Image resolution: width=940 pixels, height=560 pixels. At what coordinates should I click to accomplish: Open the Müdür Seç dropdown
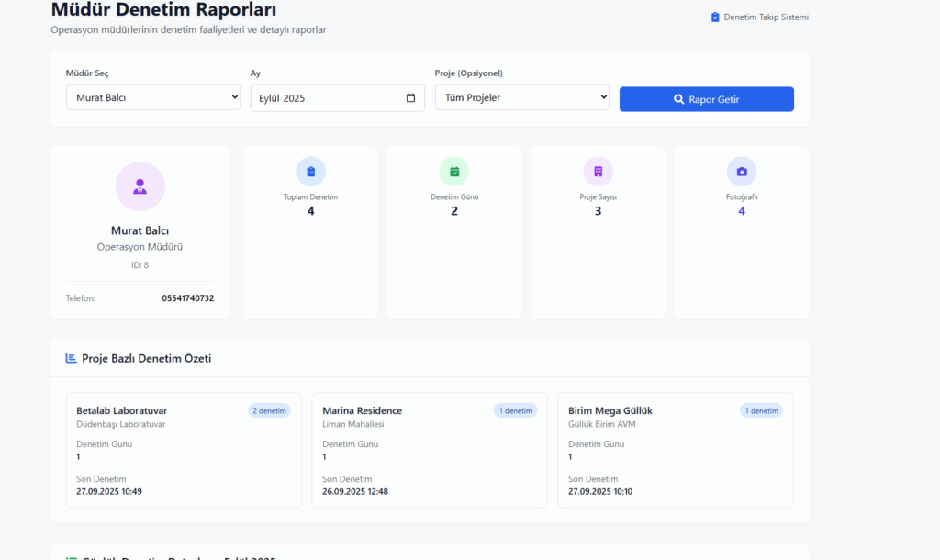tap(153, 97)
